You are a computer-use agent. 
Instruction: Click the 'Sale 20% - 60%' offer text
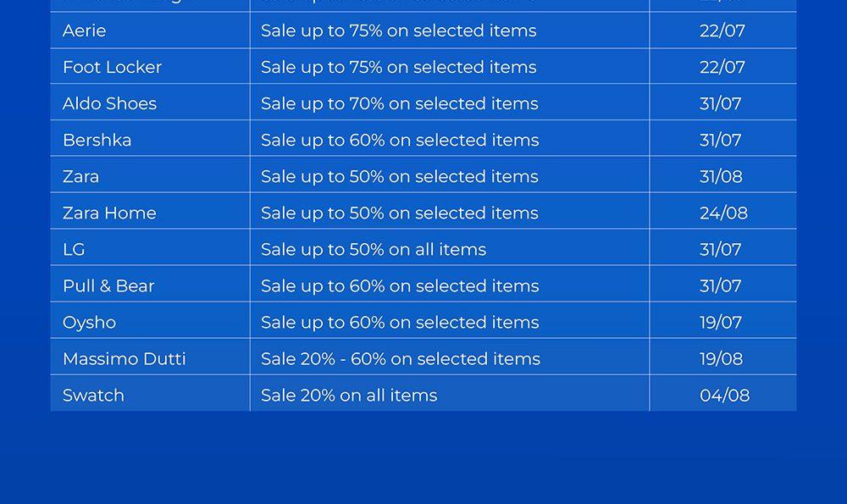[400, 358]
